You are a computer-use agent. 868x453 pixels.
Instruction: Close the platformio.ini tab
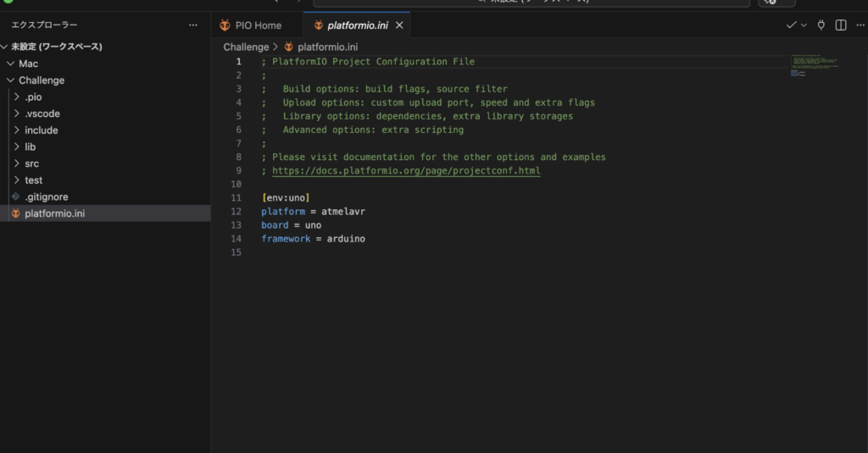click(x=399, y=25)
